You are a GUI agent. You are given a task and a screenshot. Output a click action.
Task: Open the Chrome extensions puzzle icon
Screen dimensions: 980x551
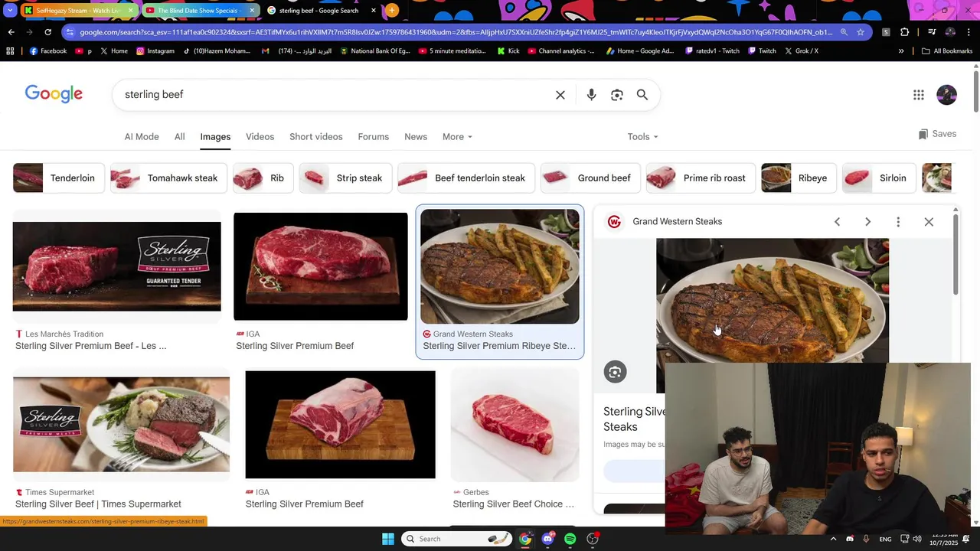point(904,32)
